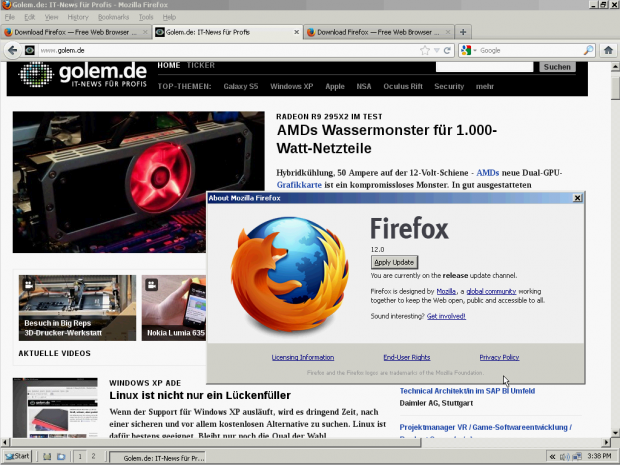The width and height of the screenshot is (620, 465).
Task: Open the NSA top theme
Action: [364, 86]
